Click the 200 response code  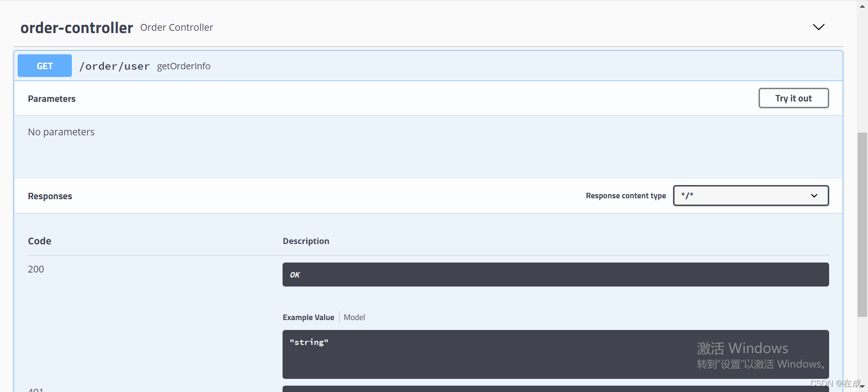click(x=36, y=269)
